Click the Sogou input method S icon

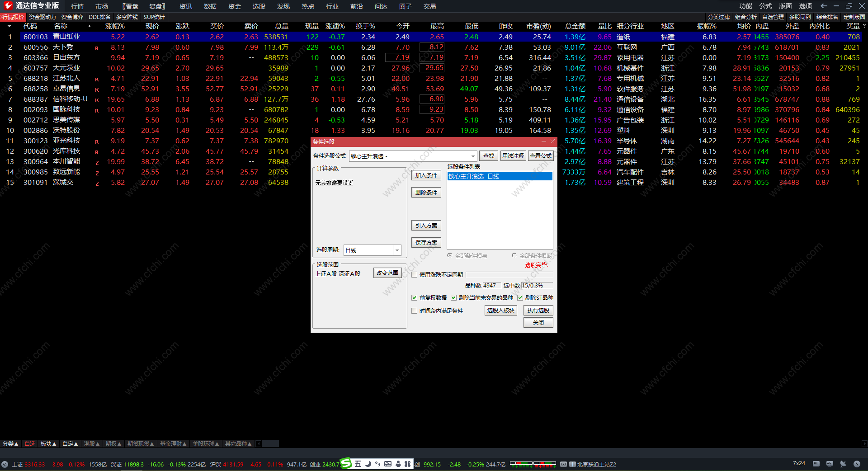(346, 463)
